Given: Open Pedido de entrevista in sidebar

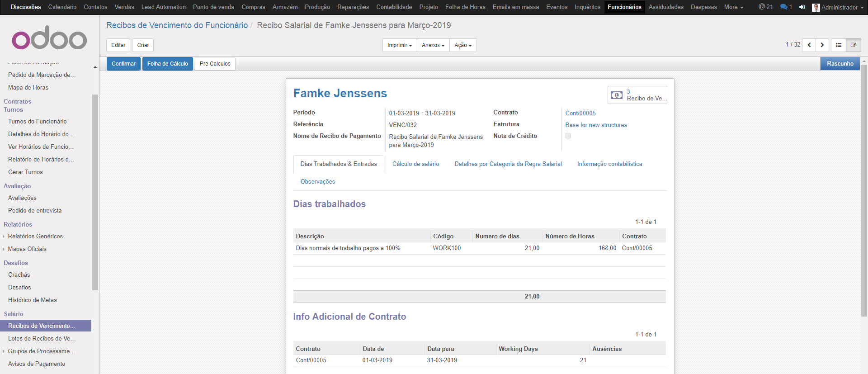Looking at the screenshot, I should [35, 211].
